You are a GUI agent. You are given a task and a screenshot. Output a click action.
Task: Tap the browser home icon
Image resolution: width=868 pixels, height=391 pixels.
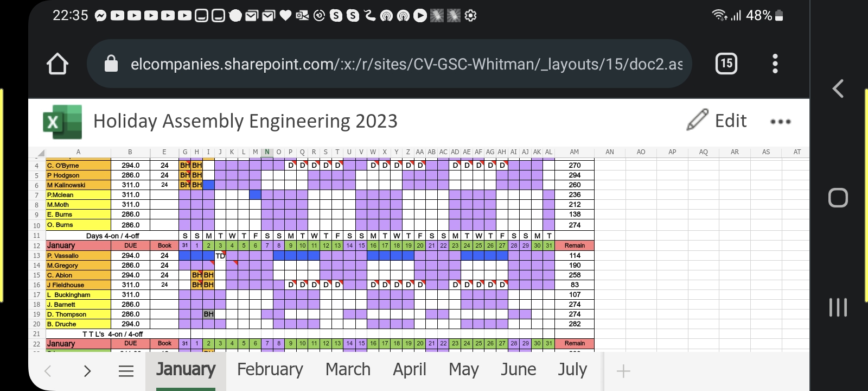[58, 64]
